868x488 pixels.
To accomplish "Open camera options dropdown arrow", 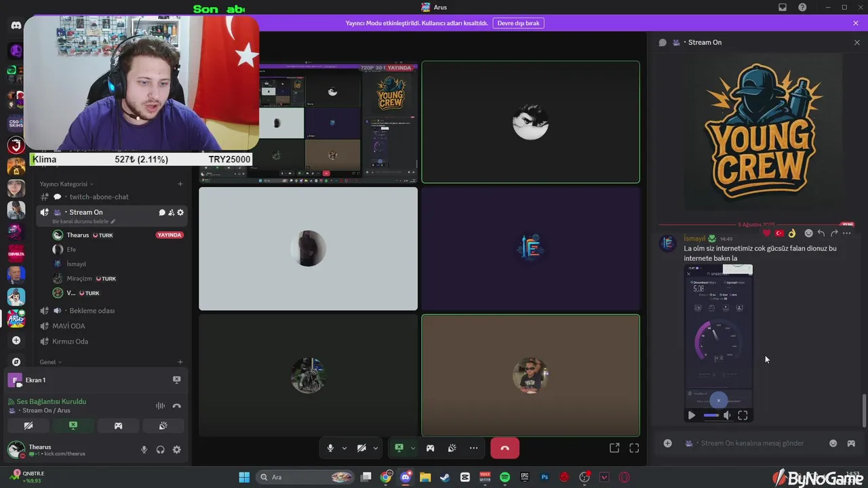I will (376, 448).
